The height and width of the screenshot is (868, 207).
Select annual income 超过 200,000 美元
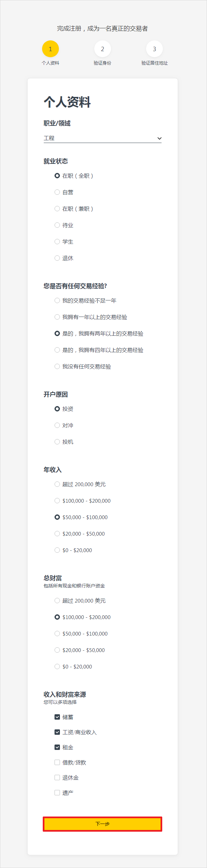[x=57, y=484]
